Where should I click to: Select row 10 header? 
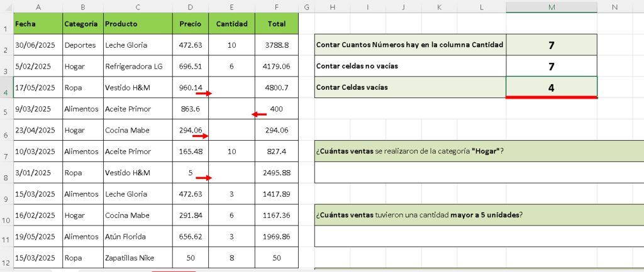5,220
